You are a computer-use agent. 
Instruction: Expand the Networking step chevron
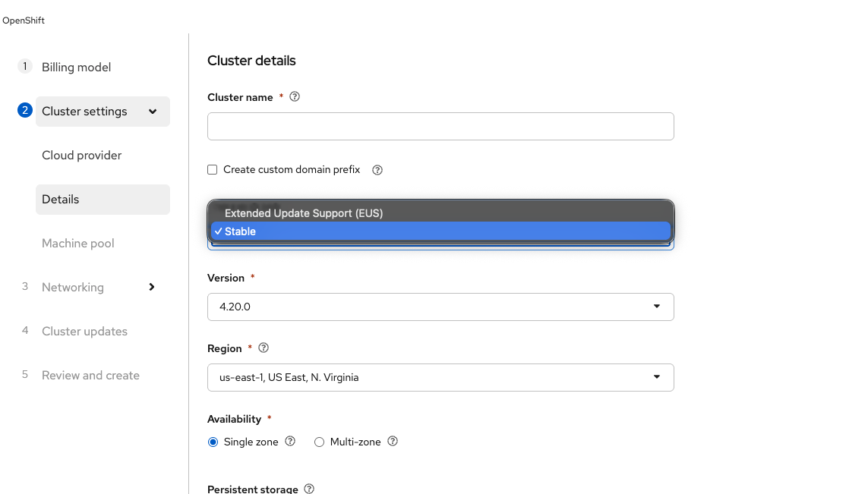tap(152, 287)
